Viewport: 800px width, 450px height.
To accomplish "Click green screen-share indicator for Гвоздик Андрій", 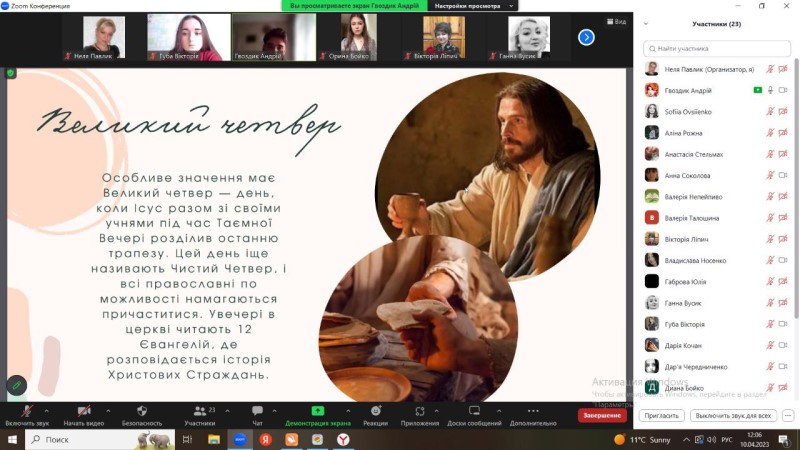I will [758, 90].
